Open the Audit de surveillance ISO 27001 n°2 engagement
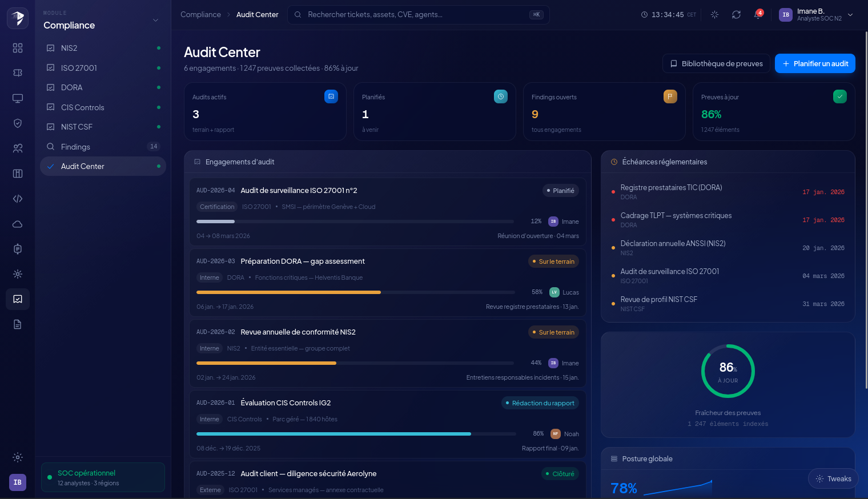Image resolution: width=868 pixels, height=499 pixels. 388,212
